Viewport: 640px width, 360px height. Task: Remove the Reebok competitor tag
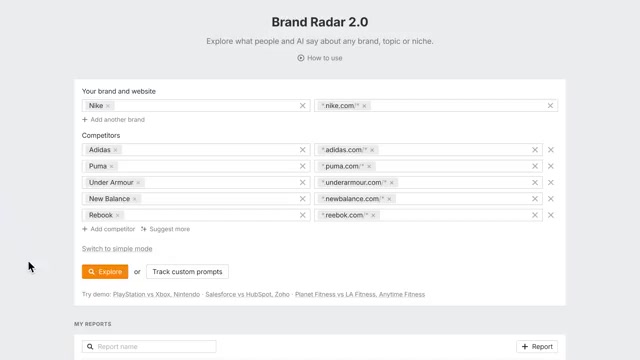(x=118, y=216)
